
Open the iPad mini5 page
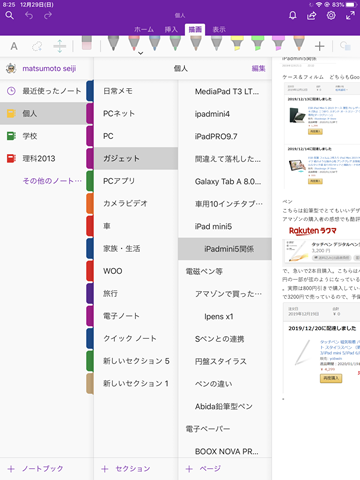tap(225, 226)
